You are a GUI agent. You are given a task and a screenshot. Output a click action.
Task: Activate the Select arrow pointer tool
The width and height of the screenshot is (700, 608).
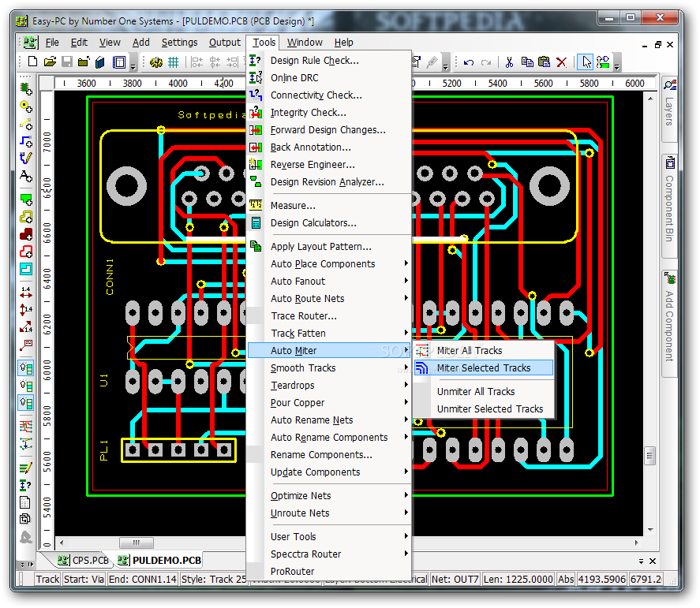click(x=586, y=62)
